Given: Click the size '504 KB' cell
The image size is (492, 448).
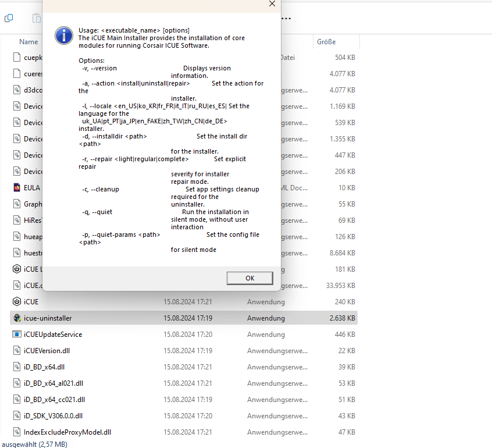Looking at the screenshot, I should tap(345, 58).
